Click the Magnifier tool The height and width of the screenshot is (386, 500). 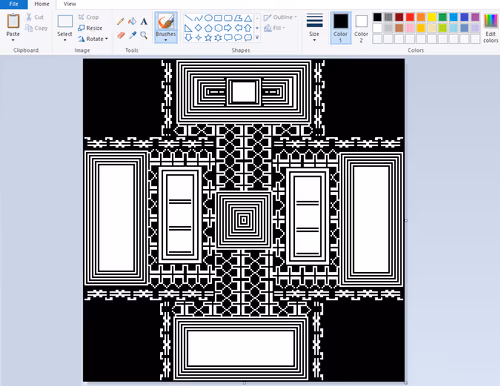point(144,35)
